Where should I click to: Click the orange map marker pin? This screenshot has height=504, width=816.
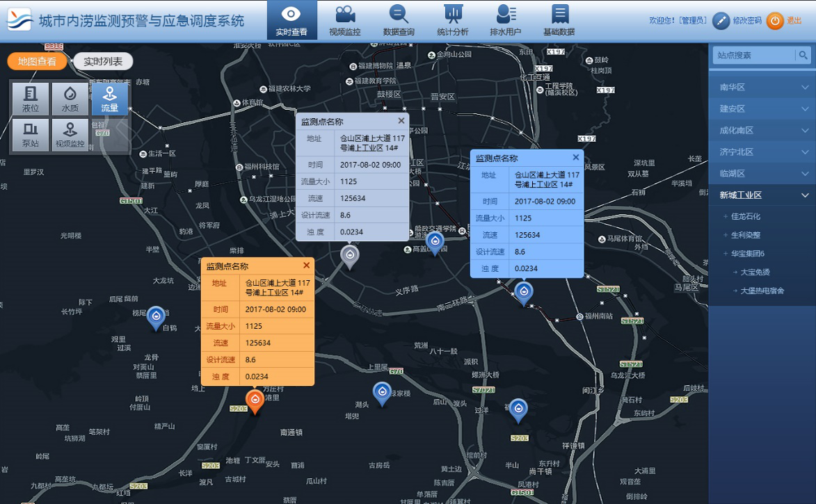click(x=255, y=400)
